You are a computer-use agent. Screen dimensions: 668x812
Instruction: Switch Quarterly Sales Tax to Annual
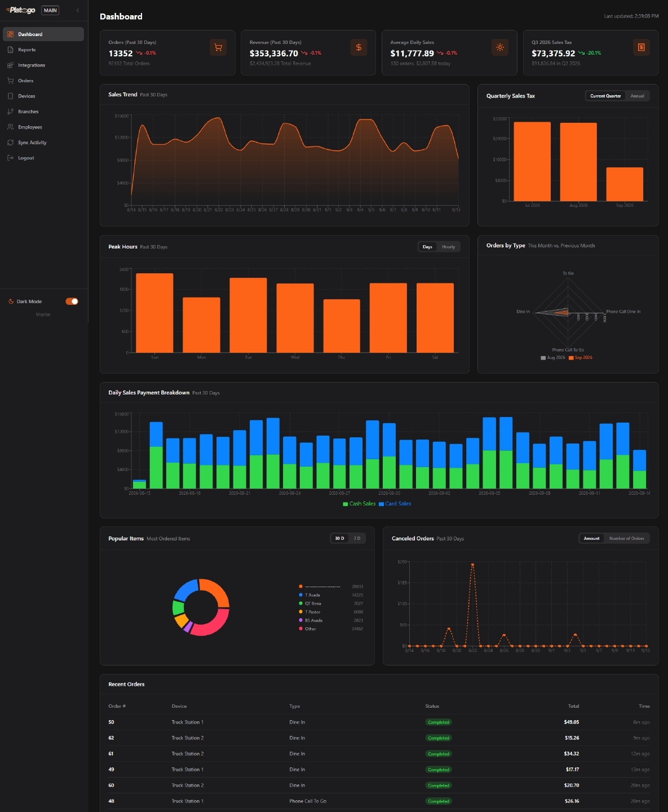pyautogui.click(x=637, y=96)
